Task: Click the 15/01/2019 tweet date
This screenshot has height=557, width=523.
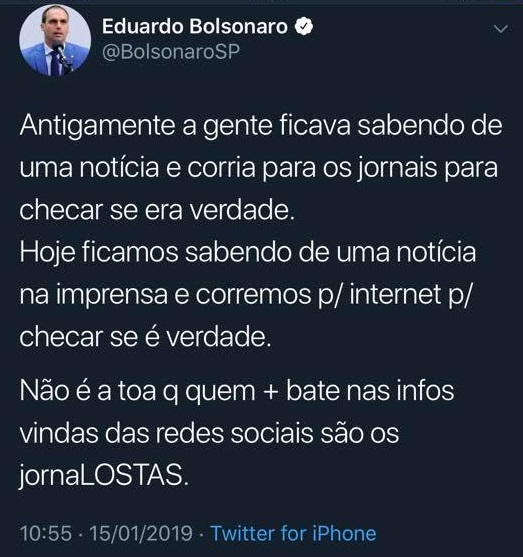Action: (x=141, y=533)
